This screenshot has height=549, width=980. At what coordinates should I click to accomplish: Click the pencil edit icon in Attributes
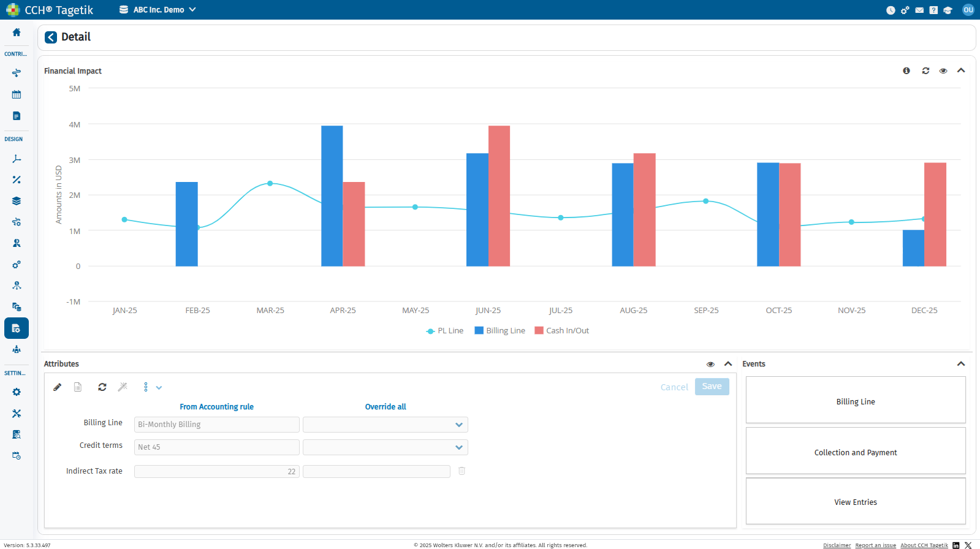pos(58,387)
